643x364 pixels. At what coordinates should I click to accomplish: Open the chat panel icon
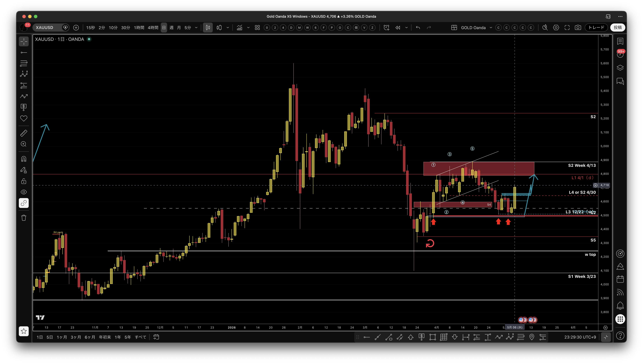tap(620, 81)
